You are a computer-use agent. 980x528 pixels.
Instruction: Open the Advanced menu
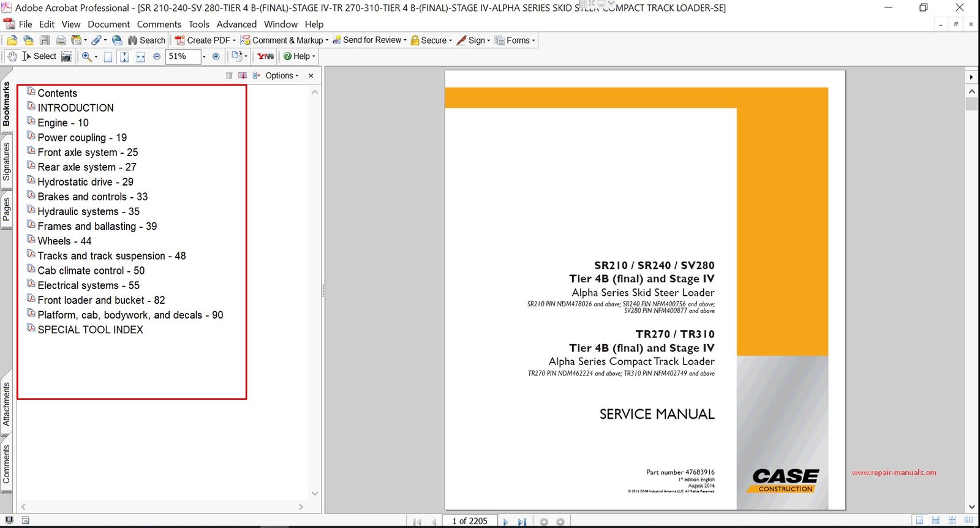click(x=236, y=25)
